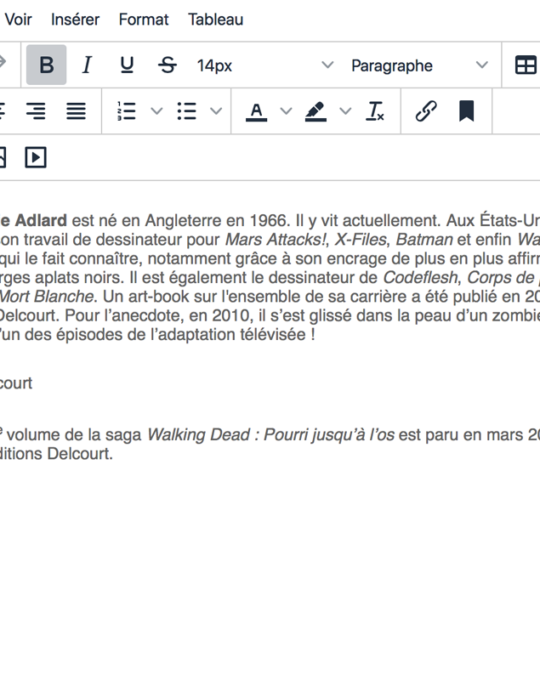The height and width of the screenshot is (680, 540).
Task: Click the italic title "X-Files"
Action: pos(360,239)
